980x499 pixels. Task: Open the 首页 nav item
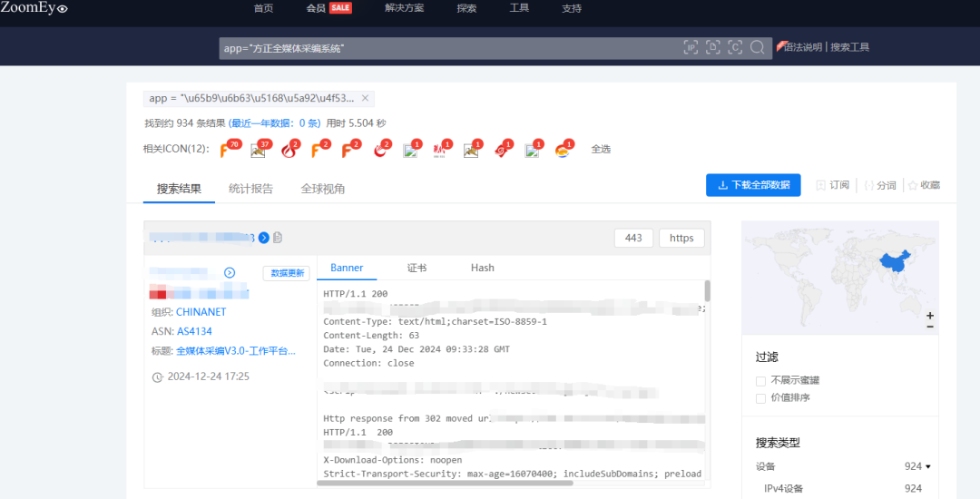263,8
